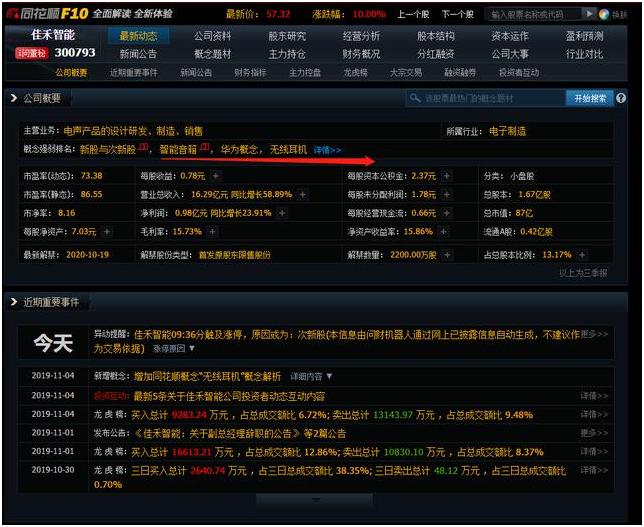
Task: Select 融资融券 sub-tab
Action: tap(460, 73)
